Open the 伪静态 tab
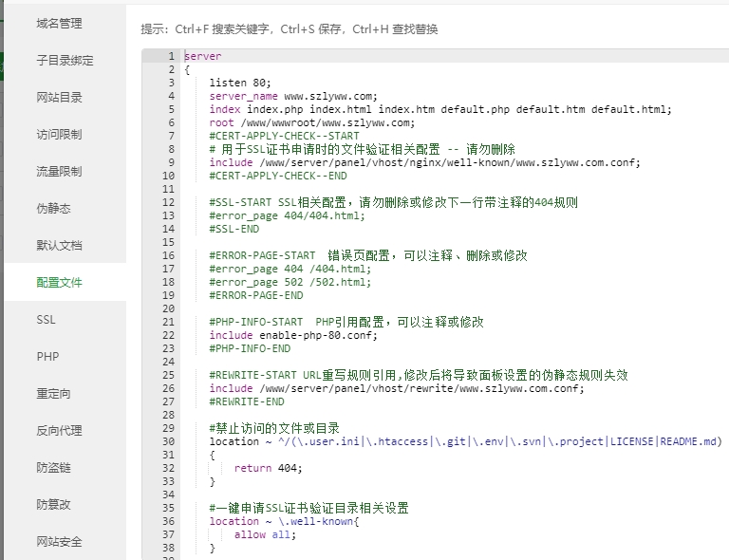This screenshot has height=560, width=729. pos(54,208)
